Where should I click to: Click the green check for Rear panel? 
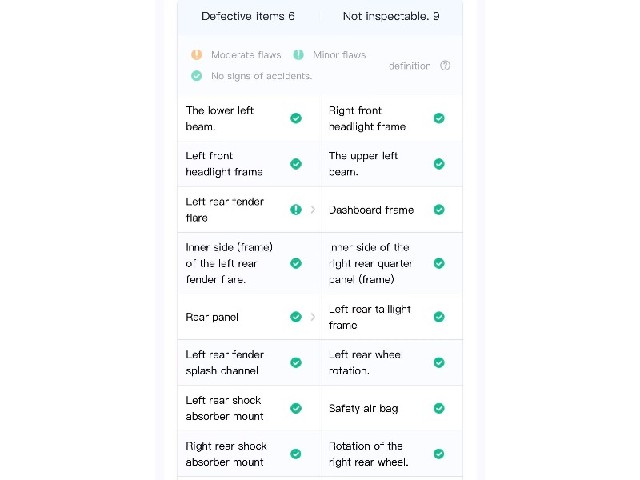296,317
